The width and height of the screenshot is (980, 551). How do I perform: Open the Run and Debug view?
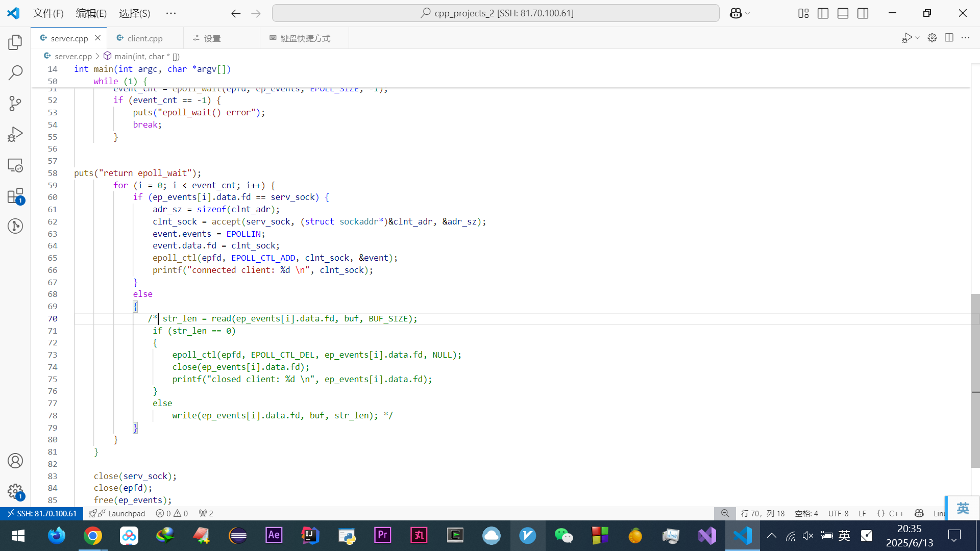[x=15, y=134]
